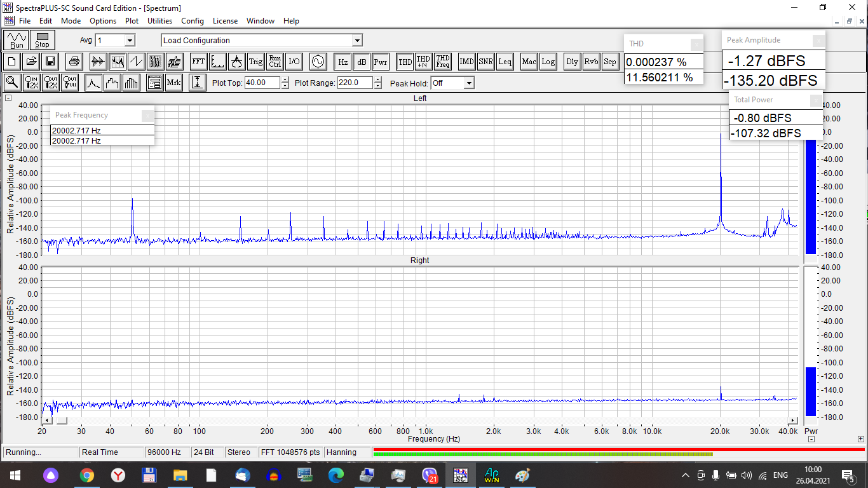Image resolution: width=868 pixels, height=488 pixels.
Task: Open a file with the folder icon
Action: coord(31,62)
